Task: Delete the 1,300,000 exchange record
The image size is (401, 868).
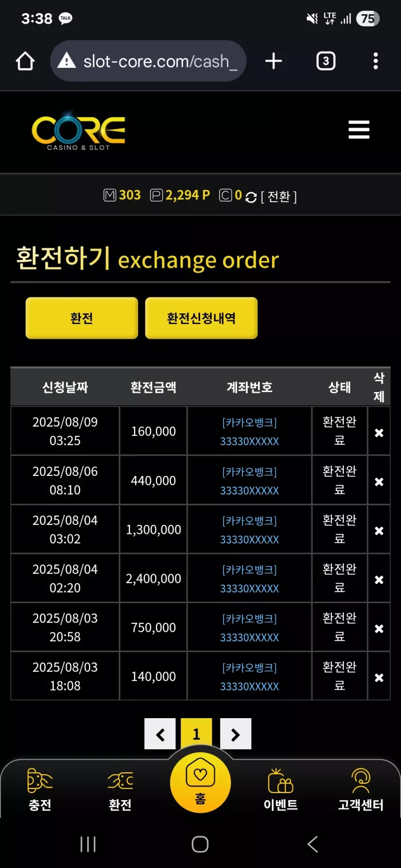Action: (x=379, y=531)
